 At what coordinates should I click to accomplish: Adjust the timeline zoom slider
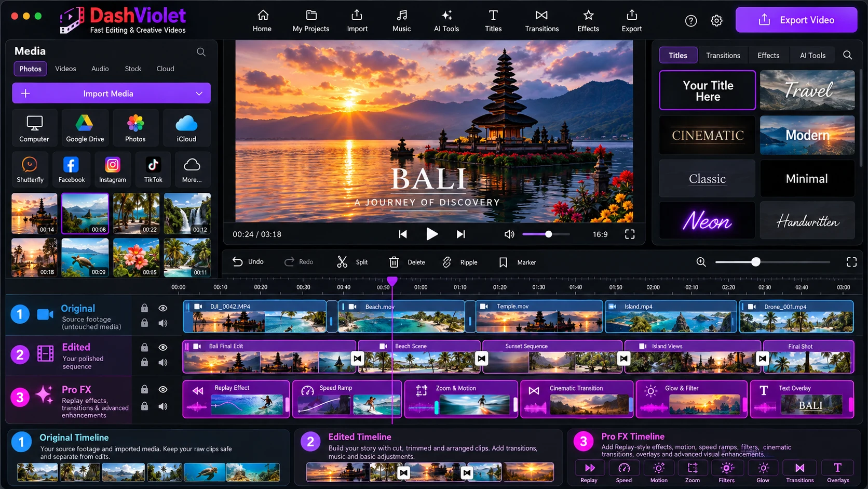pos(772,262)
